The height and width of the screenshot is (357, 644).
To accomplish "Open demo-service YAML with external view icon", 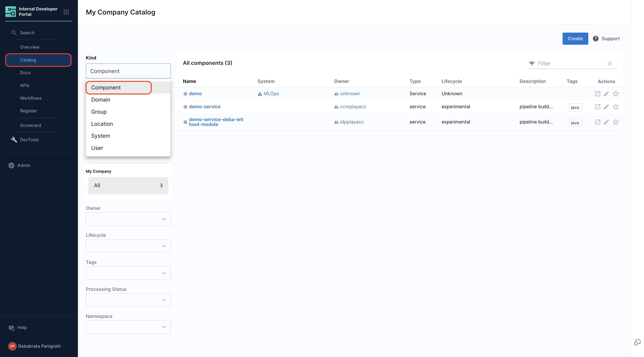I will (597, 107).
